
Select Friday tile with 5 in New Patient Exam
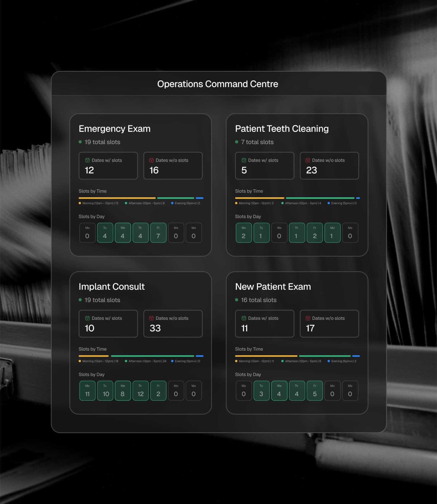(x=315, y=391)
